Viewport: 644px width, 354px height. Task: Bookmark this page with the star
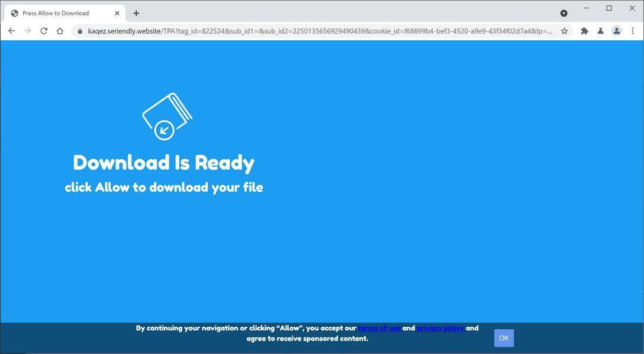564,31
